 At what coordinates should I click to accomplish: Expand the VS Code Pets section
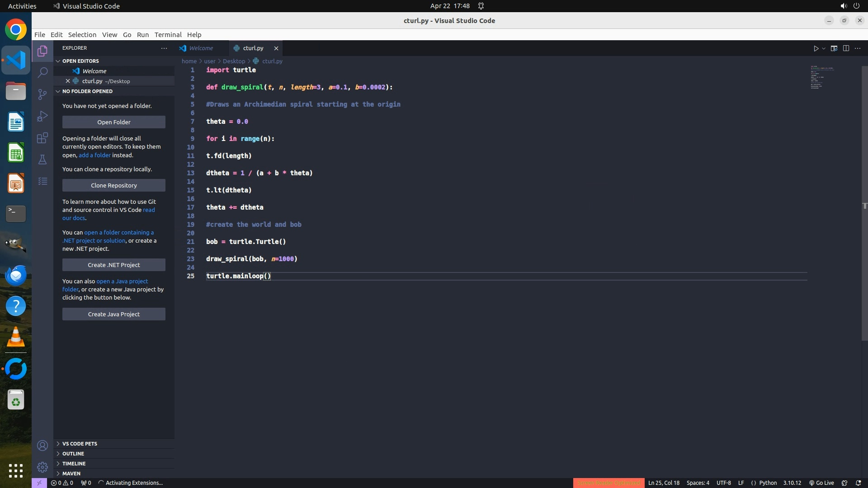point(80,444)
